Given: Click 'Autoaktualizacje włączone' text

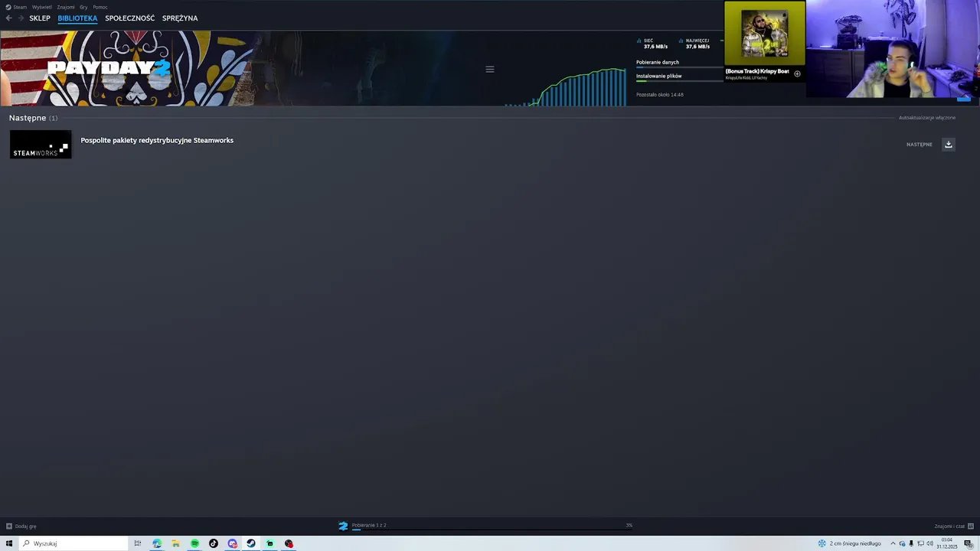Looking at the screenshot, I should tap(927, 118).
